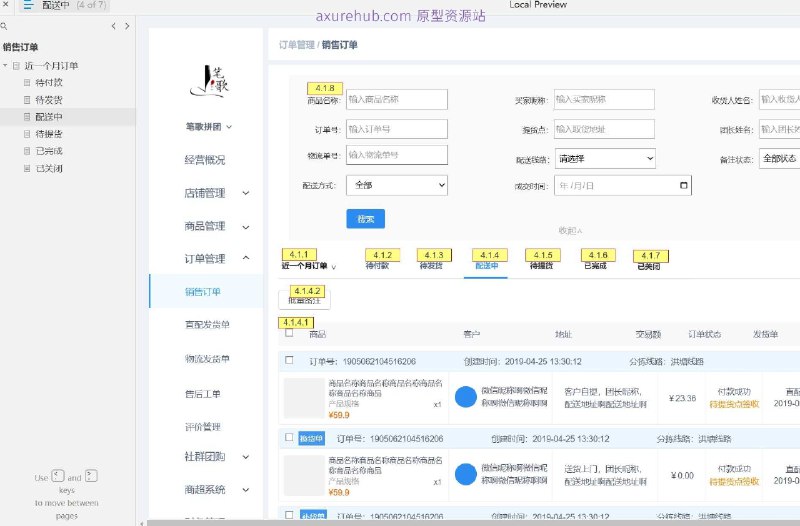Check the first order row checkbox
This screenshot has height=526, width=800.
click(x=289, y=360)
